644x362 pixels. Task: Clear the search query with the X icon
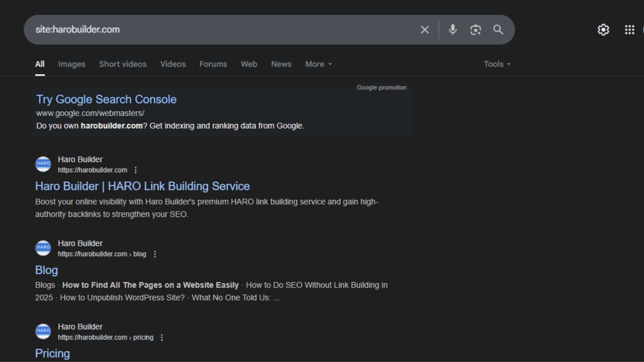tap(425, 30)
